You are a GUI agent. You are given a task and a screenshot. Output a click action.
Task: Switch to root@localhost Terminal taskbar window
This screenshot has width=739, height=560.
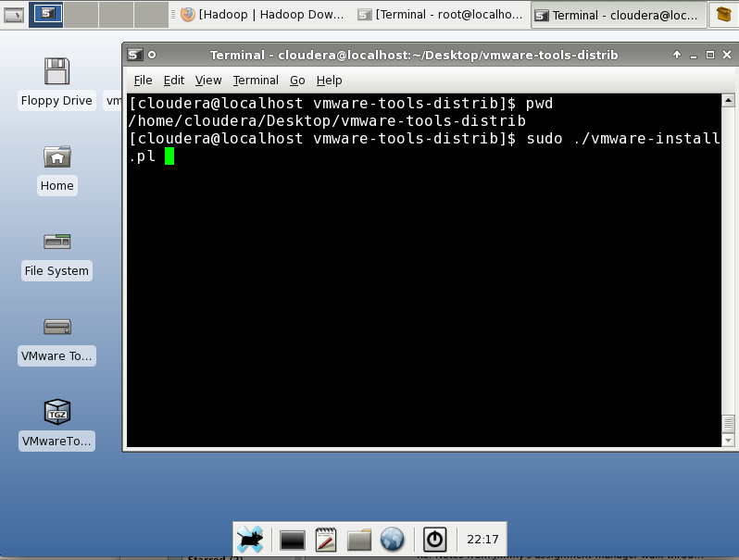pyautogui.click(x=440, y=15)
